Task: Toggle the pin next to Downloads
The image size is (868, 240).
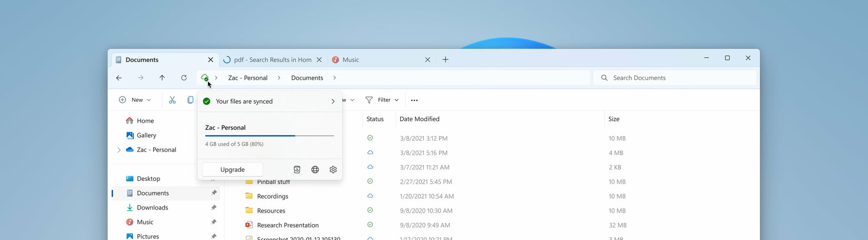Action: (214, 207)
